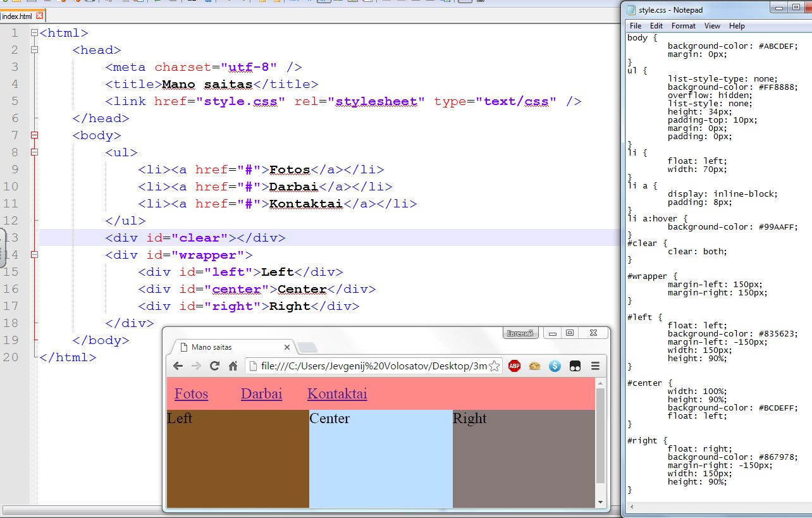This screenshot has height=518, width=812.
Task: Click the "clear" id value on line 13
Action: [x=199, y=238]
